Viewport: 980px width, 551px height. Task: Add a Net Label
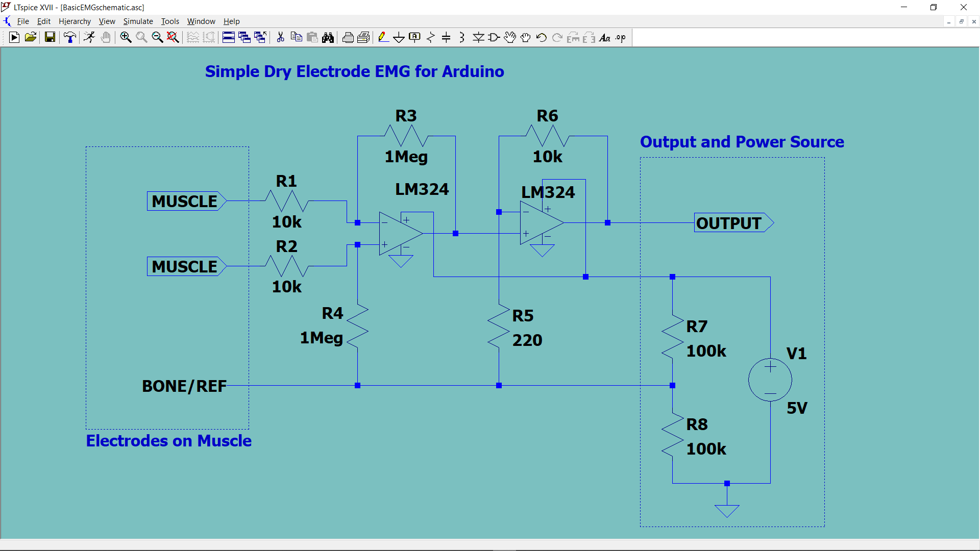(x=414, y=37)
